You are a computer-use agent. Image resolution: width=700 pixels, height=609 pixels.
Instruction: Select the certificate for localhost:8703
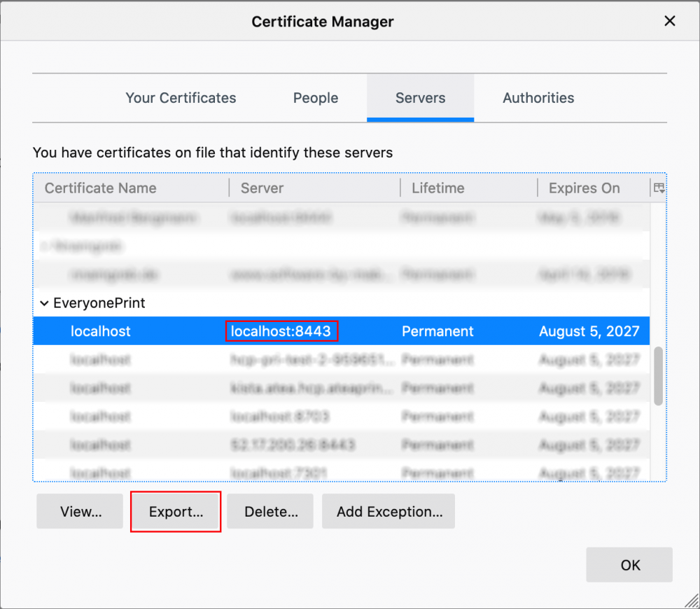tap(280, 416)
